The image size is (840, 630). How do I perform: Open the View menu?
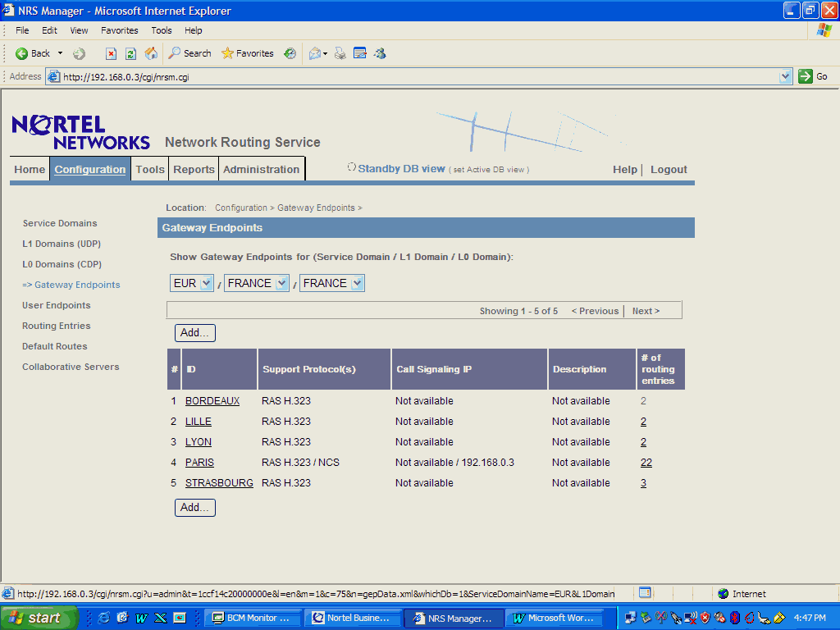pos(79,30)
